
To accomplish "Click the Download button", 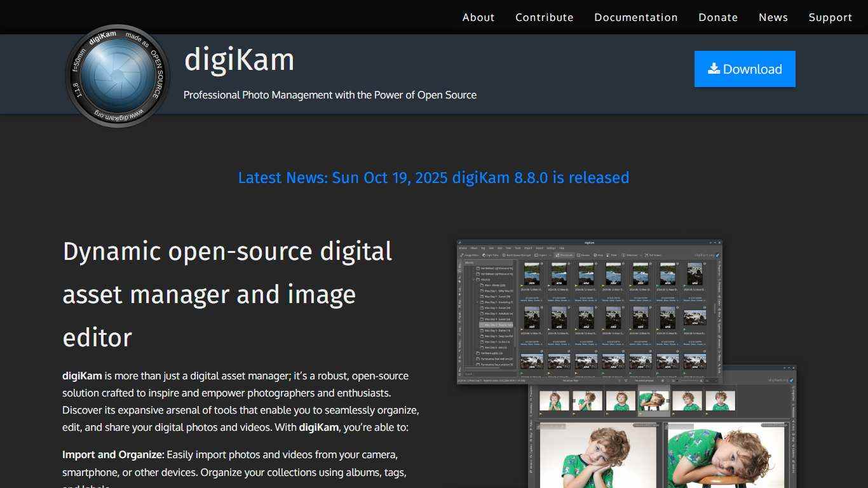I will (744, 69).
